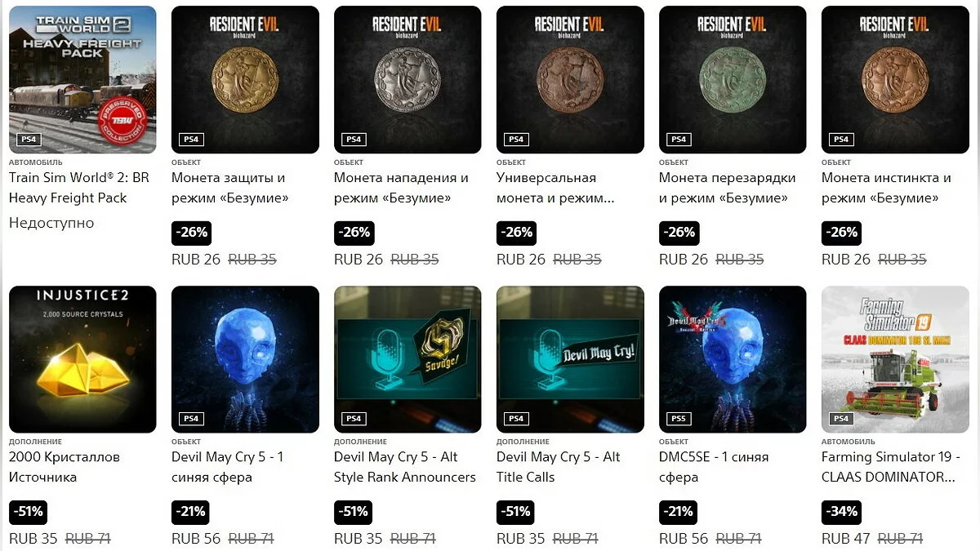Click the -51% discount badge under Injustice 2
The width and height of the screenshot is (980, 551).
(28, 512)
